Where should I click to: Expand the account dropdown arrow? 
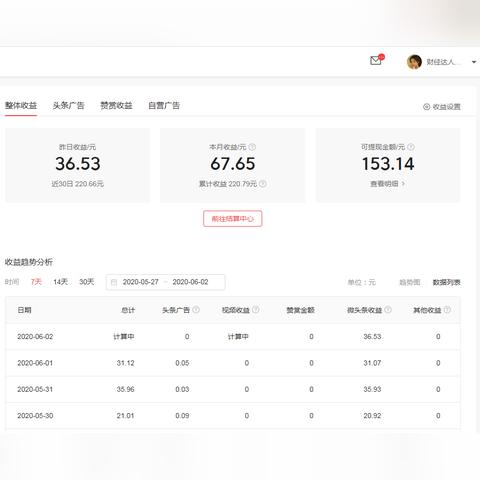coord(474,62)
